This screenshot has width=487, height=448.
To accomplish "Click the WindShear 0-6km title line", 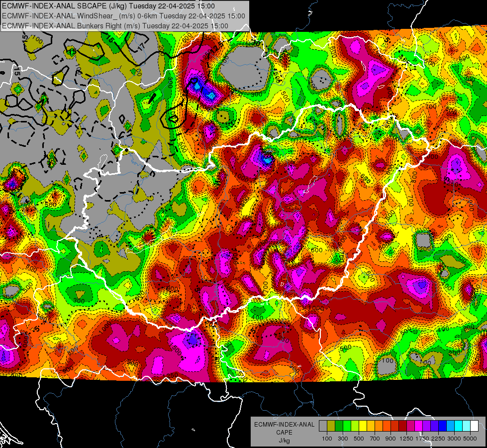I will 123,16.
